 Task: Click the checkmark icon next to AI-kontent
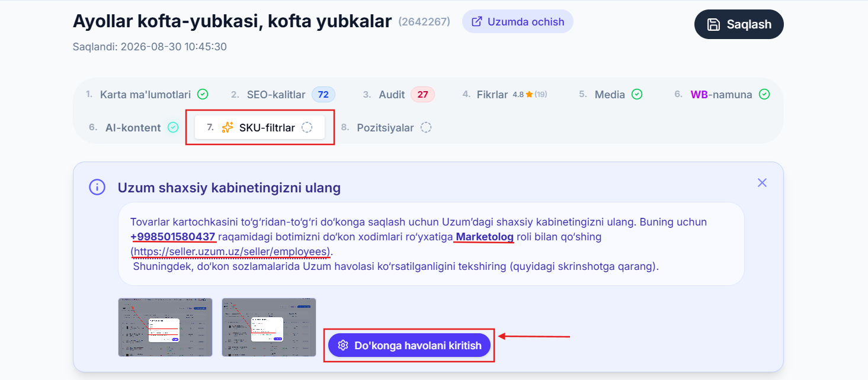click(x=173, y=127)
